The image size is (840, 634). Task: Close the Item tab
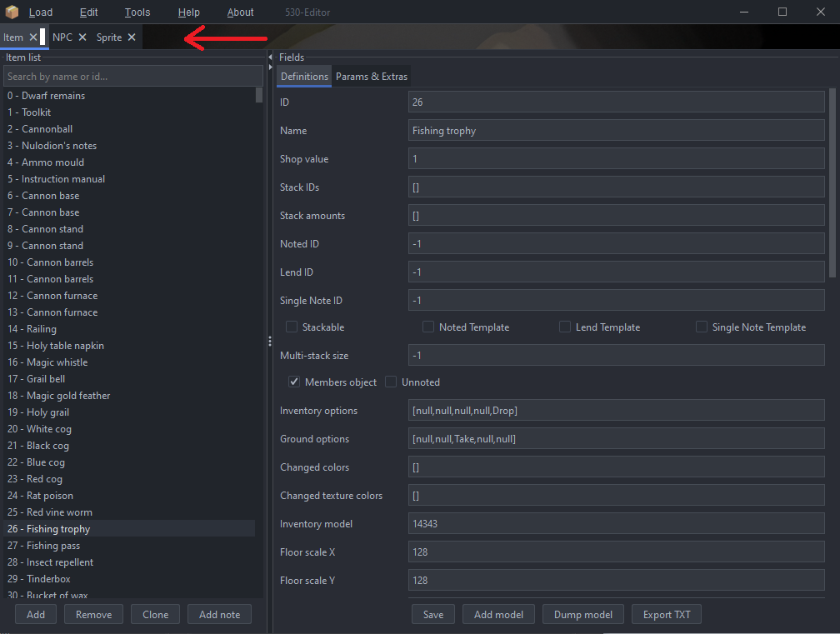[33, 37]
